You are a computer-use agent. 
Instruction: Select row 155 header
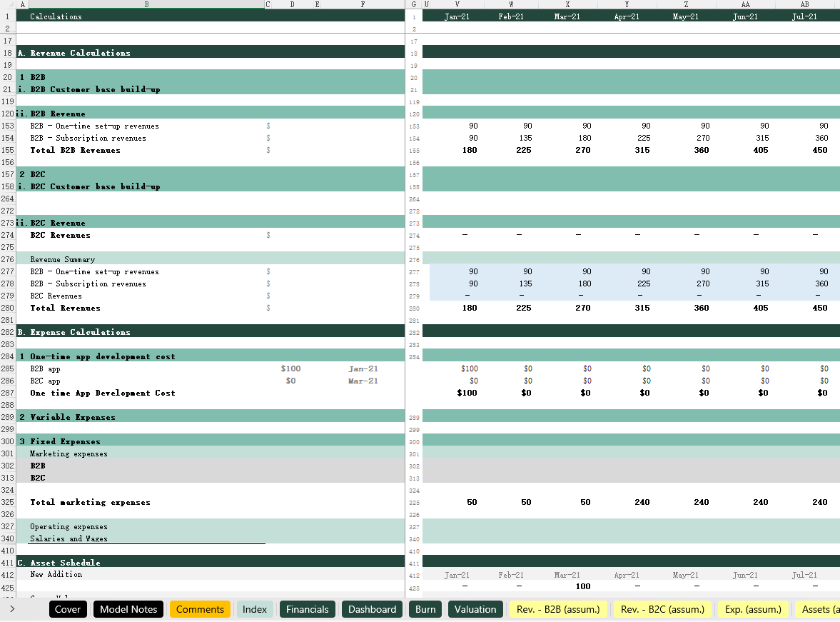(8, 151)
